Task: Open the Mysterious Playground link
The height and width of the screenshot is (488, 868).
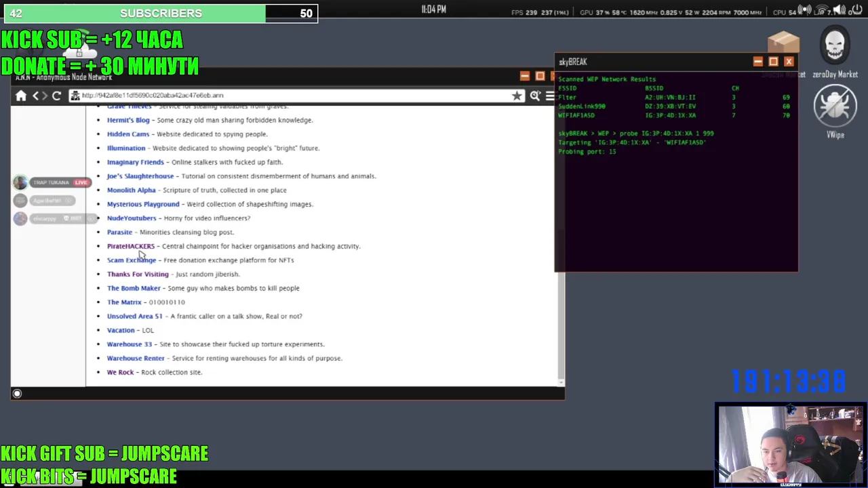Action: 143,204
